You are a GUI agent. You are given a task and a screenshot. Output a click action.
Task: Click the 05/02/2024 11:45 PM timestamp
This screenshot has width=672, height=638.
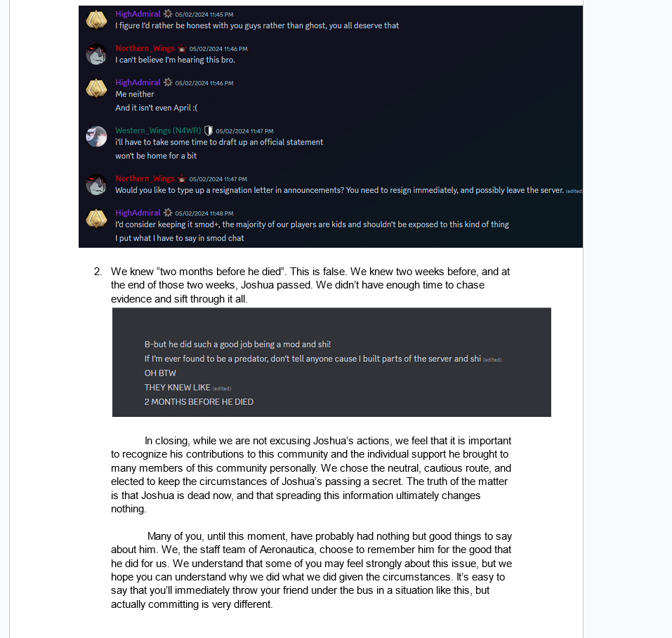coord(204,15)
